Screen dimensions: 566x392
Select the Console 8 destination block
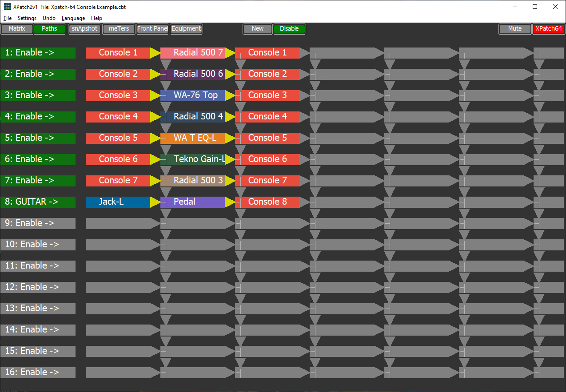click(x=267, y=202)
